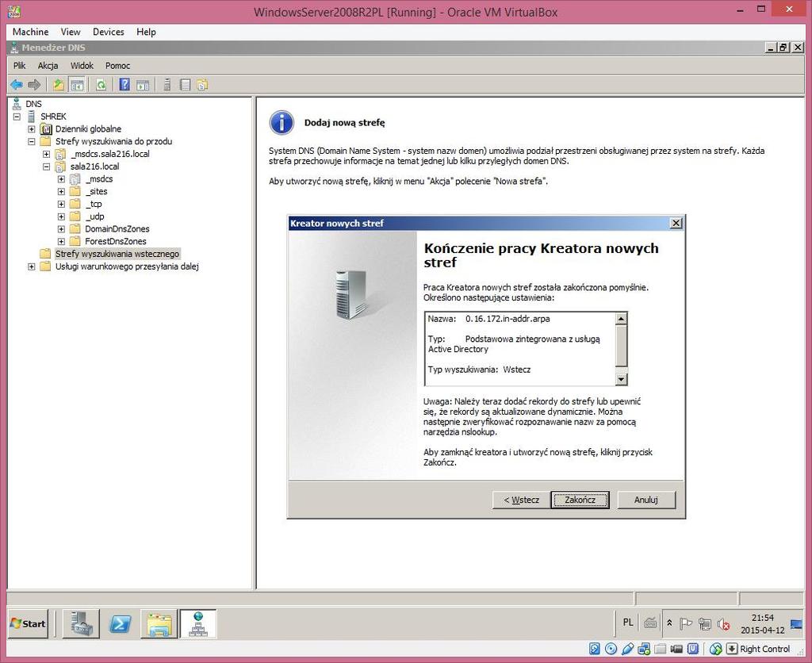
Task: Click Anuluj to cancel the wizard
Action: (645, 500)
